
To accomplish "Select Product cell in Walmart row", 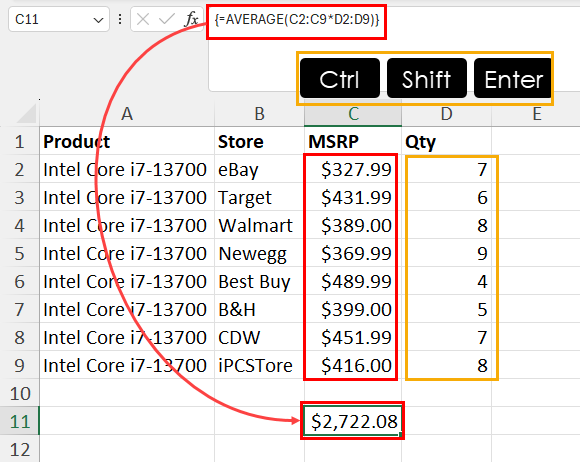I will pyautogui.click(x=127, y=226).
